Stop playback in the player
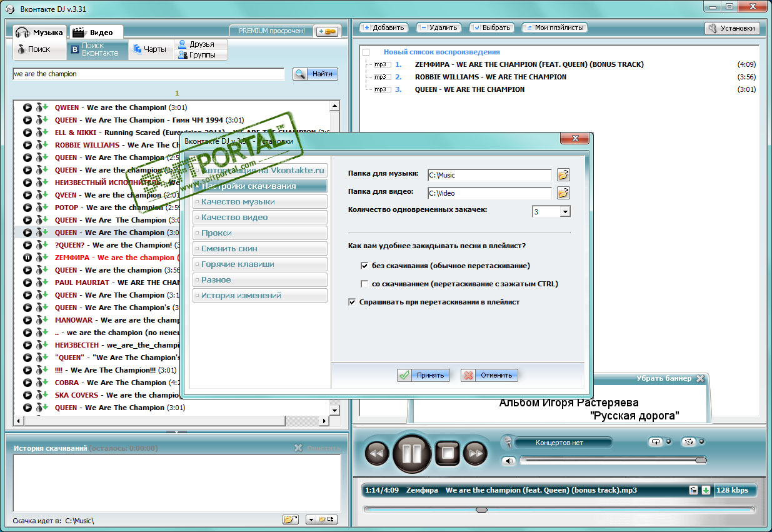Image resolution: width=772 pixels, height=532 pixels. (x=448, y=453)
